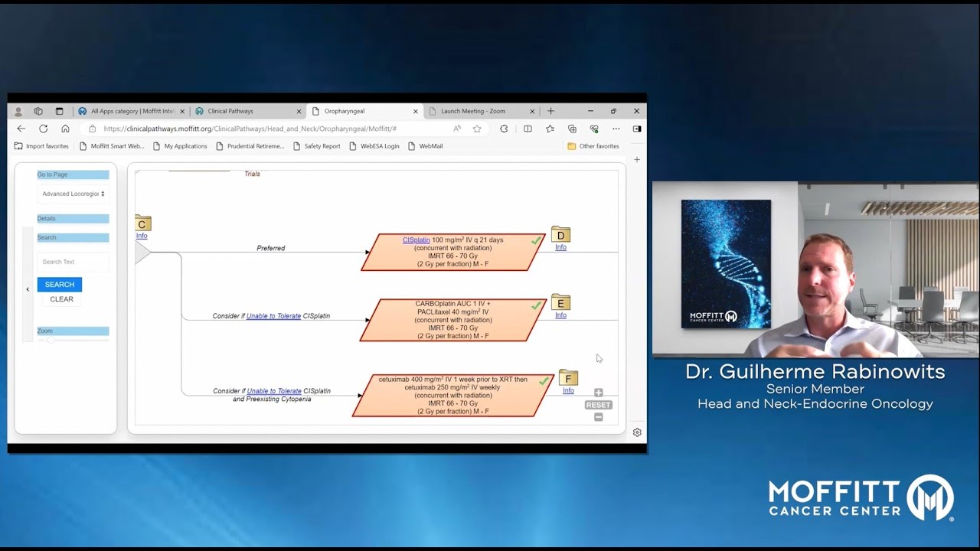Zoom in with the plus button
The width and height of the screenshot is (980, 551).
pos(599,393)
